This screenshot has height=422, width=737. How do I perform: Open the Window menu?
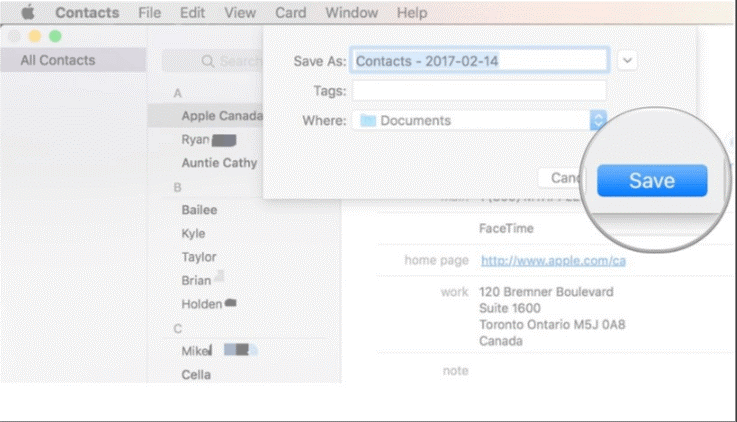[352, 13]
